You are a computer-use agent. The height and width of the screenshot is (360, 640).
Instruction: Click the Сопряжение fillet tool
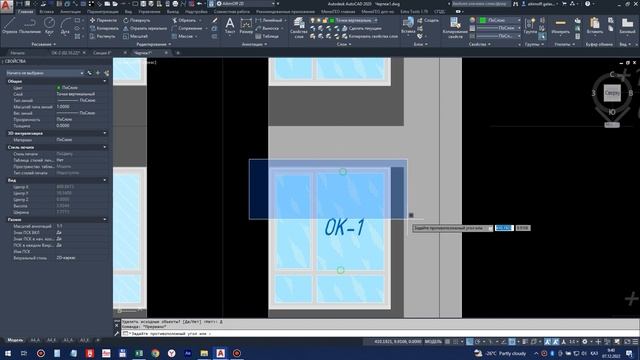click(187, 28)
